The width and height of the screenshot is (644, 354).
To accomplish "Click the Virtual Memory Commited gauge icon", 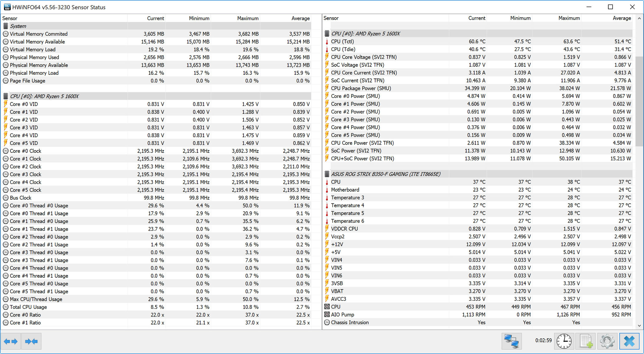I will (x=6, y=34).
